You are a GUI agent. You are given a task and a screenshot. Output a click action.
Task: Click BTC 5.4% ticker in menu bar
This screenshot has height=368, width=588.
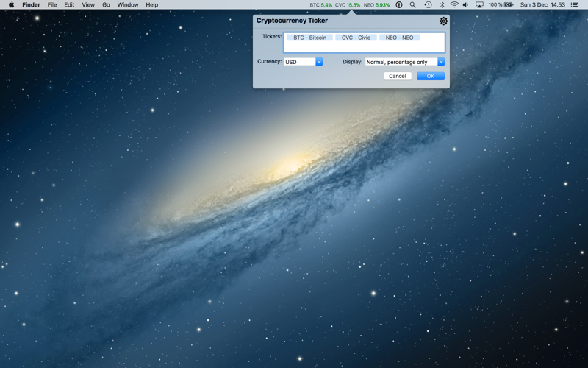pyautogui.click(x=320, y=5)
